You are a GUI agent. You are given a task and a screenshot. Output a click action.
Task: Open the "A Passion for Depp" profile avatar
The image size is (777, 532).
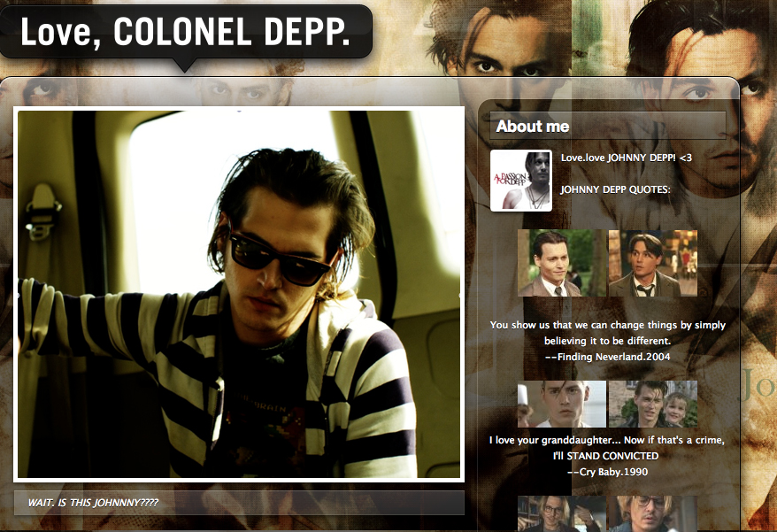(x=521, y=181)
